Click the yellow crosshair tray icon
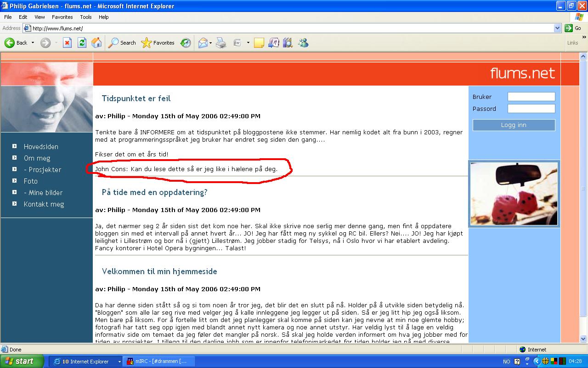588x368 pixels. tap(546, 361)
